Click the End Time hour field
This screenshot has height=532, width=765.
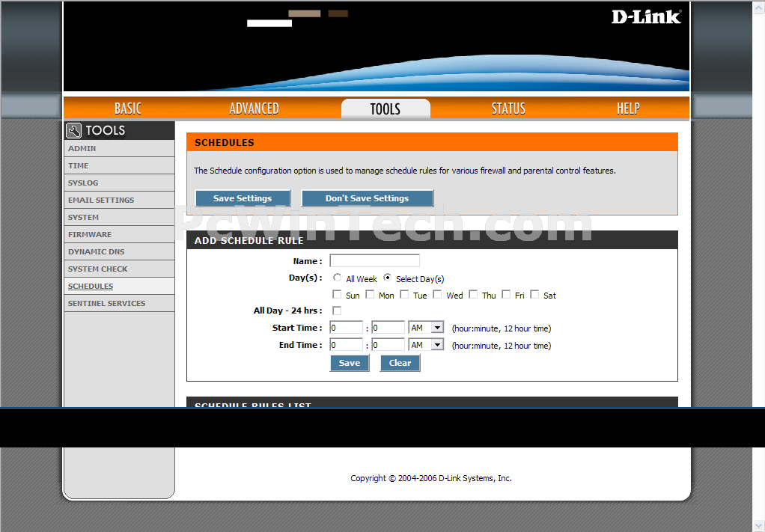point(347,345)
